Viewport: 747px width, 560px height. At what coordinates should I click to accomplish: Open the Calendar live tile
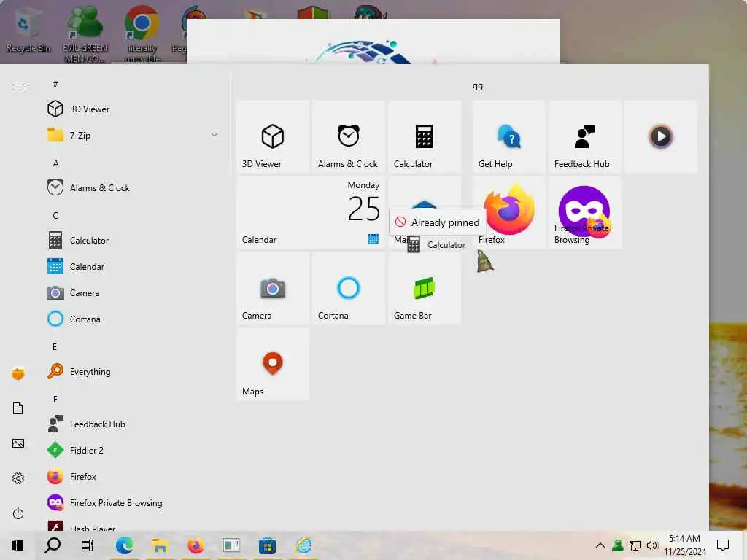click(x=311, y=212)
